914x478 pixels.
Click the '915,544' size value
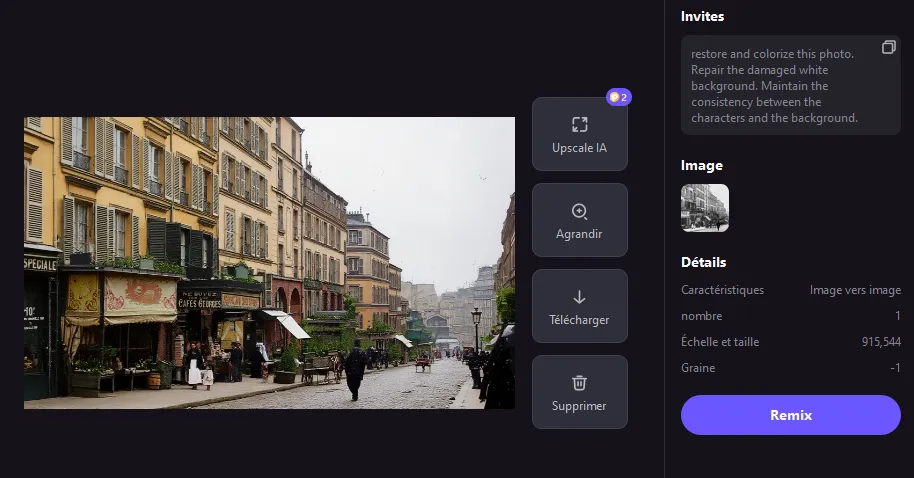(881, 342)
